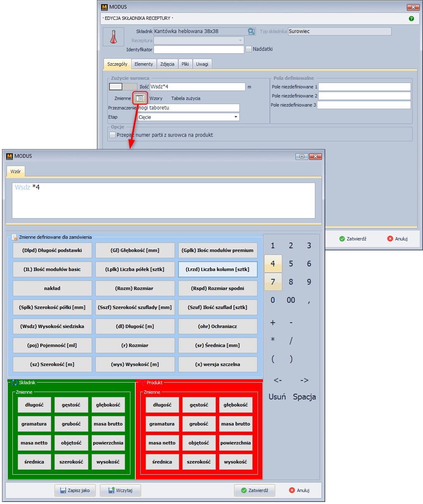Expand the Receptura dropdown
This screenshot has width=423, height=504.
pos(240,40)
